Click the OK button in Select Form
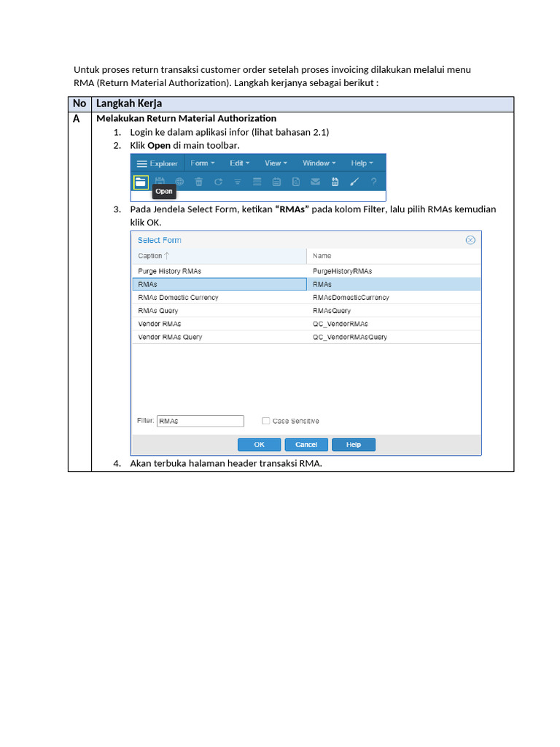This screenshot has height=747, width=560. (259, 444)
